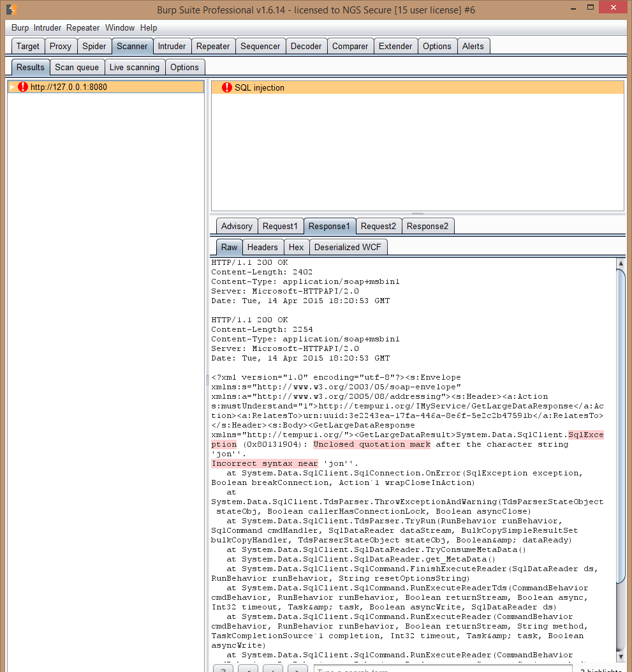
Task: Click the response scrollbar down arrow
Action: coord(621,657)
